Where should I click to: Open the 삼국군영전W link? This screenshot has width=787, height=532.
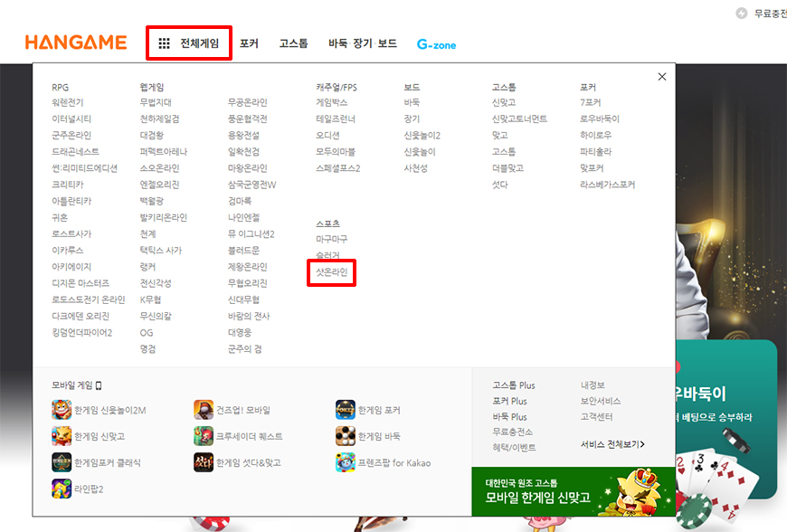point(252,185)
